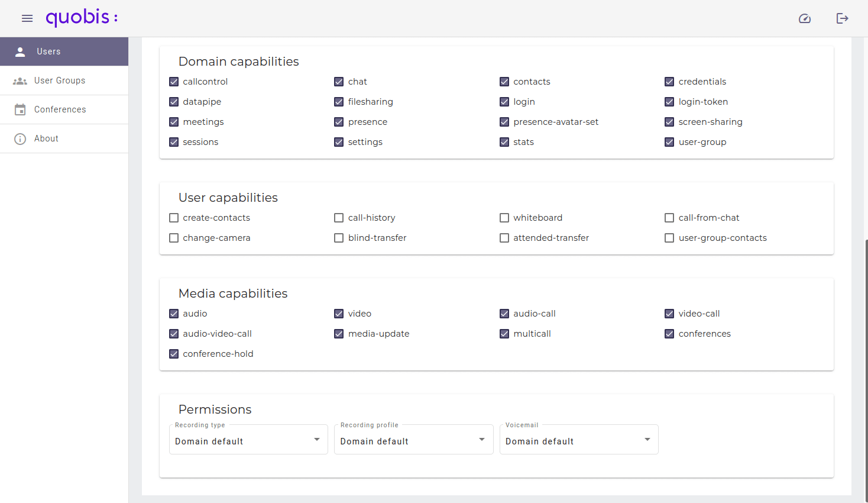Open the Conferences page
The height and width of the screenshot is (503, 868).
point(64,109)
